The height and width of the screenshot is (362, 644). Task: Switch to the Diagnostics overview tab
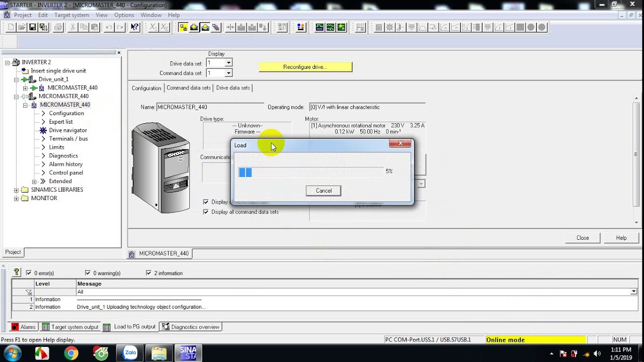[191, 327]
